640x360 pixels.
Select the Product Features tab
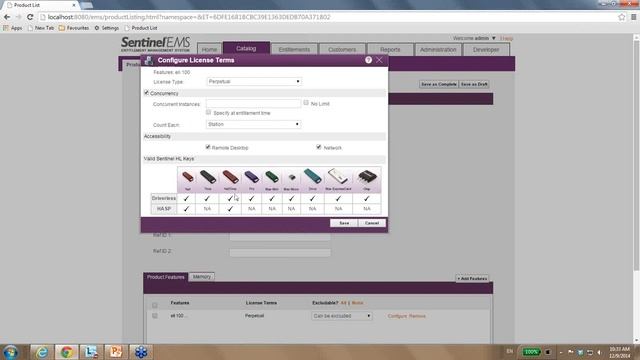166,277
